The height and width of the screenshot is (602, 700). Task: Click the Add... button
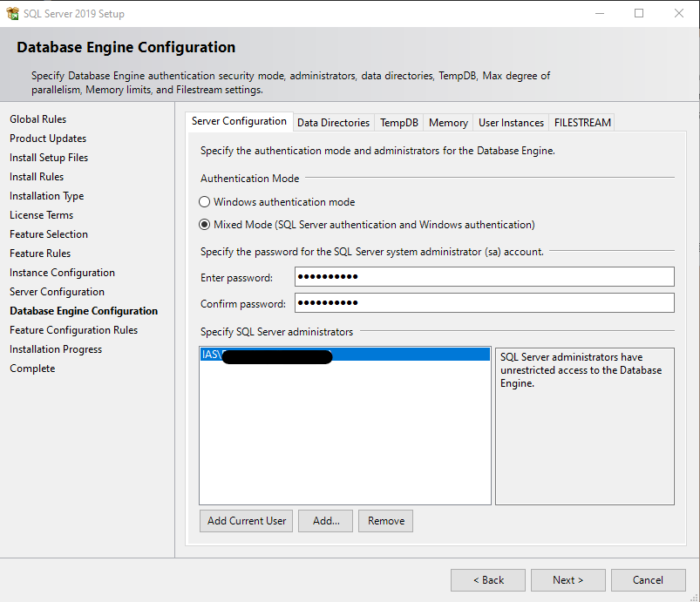click(x=326, y=521)
